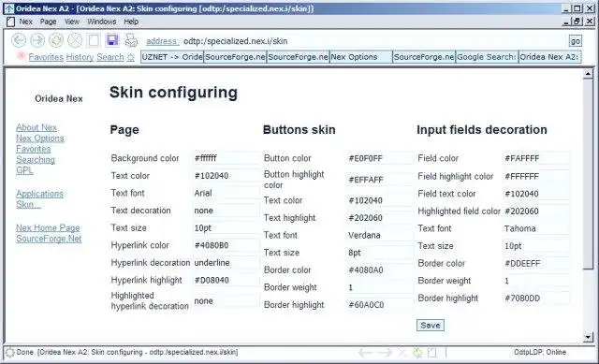Click the Input fields Border highlight #7080DD
Image resolution: width=599 pixels, height=364 pixels.
pyautogui.click(x=536, y=298)
